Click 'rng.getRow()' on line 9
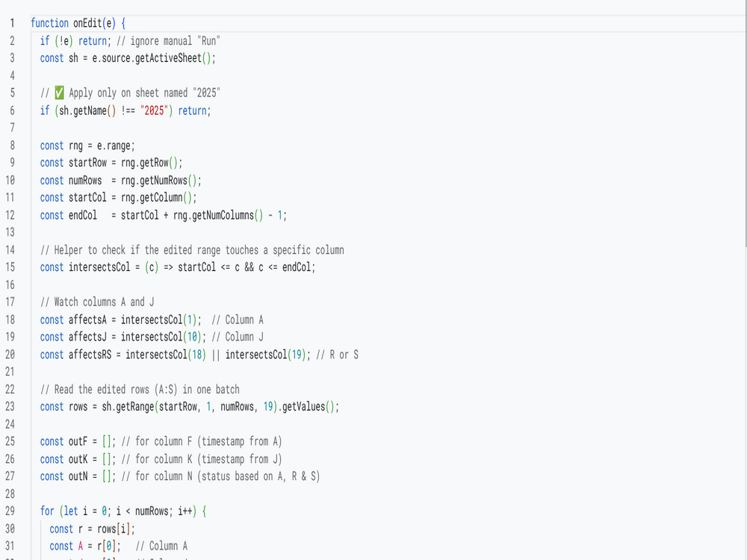Screen dimensions: 747x560 point(149,163)
